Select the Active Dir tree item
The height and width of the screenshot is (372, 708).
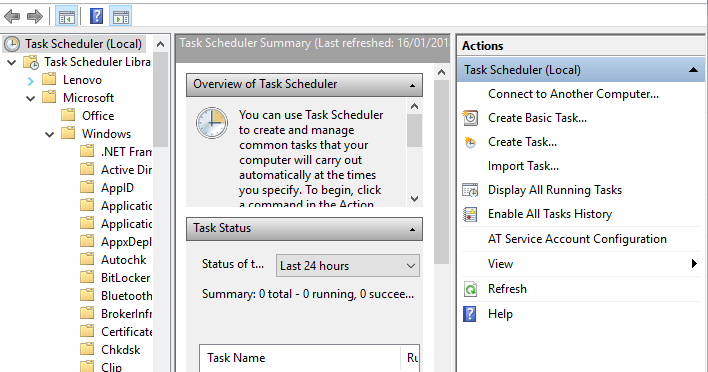click(126, 170)
